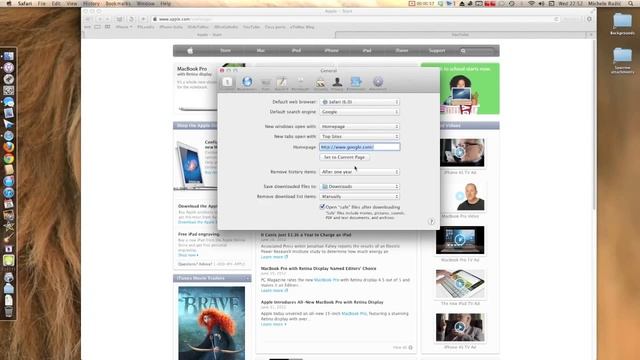The width and height of the screenshot is (640, 360).
Task: Open Finder from the Dock
Action: [9, 56]
